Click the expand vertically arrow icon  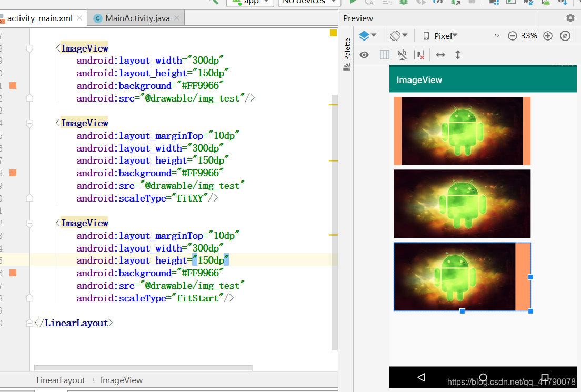click(458, 55)
